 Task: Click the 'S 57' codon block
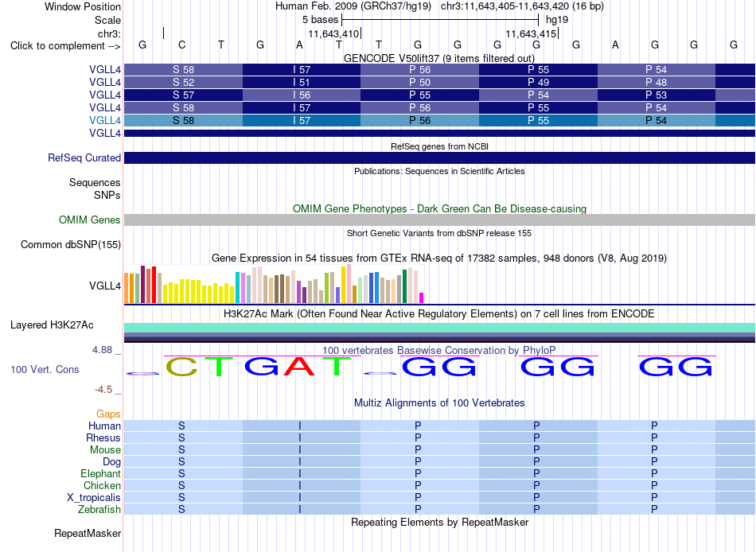pos(183,95)
